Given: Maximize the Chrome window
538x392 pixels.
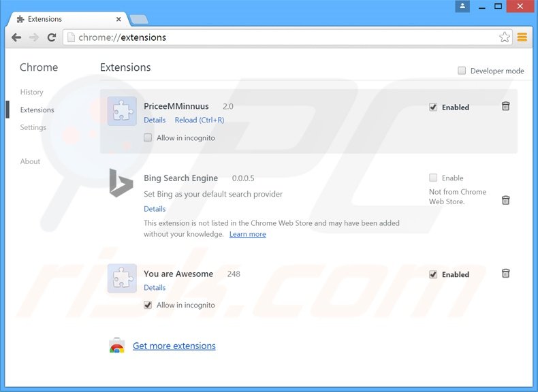Looking at the screenshot, I should click(499, 6).
